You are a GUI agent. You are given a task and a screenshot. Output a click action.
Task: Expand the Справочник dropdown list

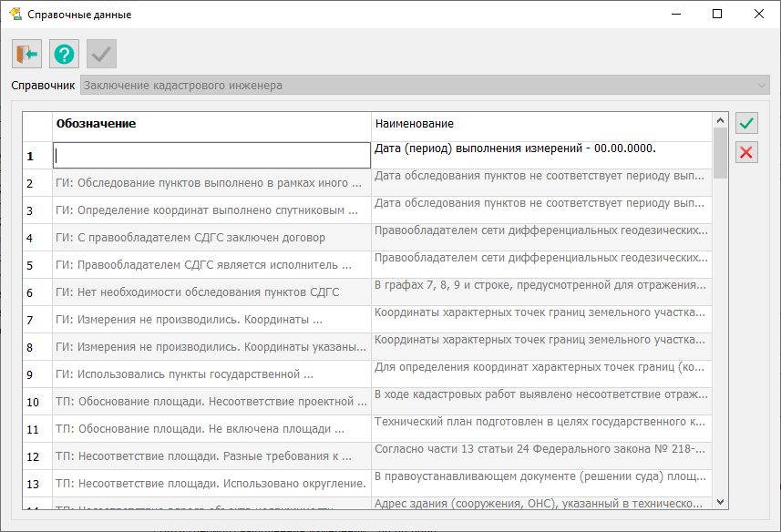(761, 86)
